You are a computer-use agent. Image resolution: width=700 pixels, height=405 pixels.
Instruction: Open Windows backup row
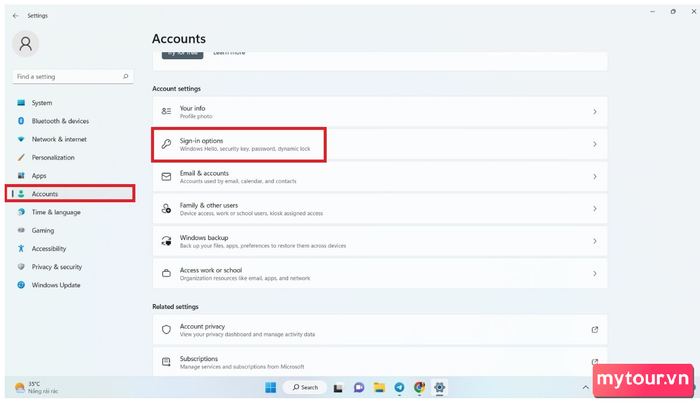click(x=380, y=241)
